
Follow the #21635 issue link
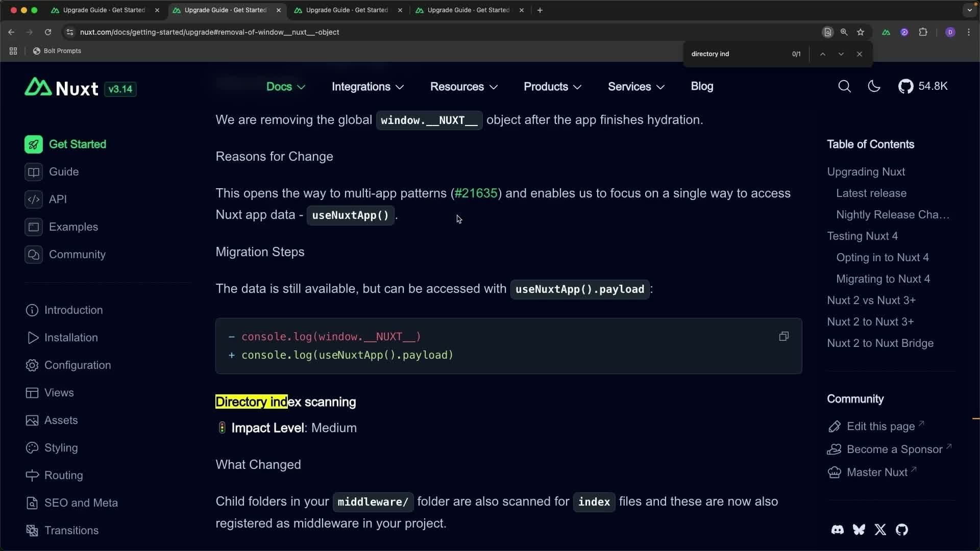(476, 193)
